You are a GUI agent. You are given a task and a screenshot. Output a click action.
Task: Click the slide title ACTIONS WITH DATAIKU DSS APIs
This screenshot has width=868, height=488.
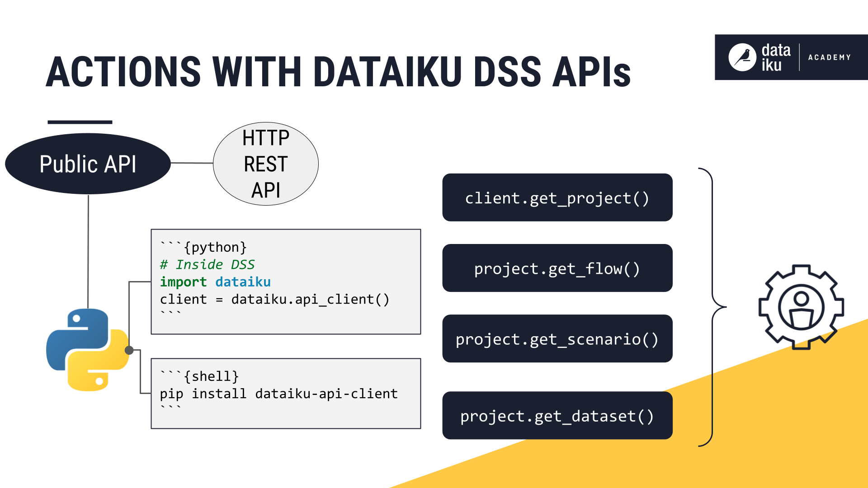[x=338, y=71]
